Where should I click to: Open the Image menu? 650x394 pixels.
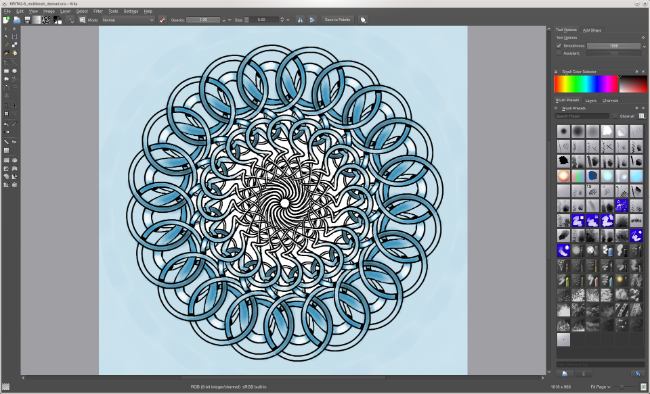49,11
